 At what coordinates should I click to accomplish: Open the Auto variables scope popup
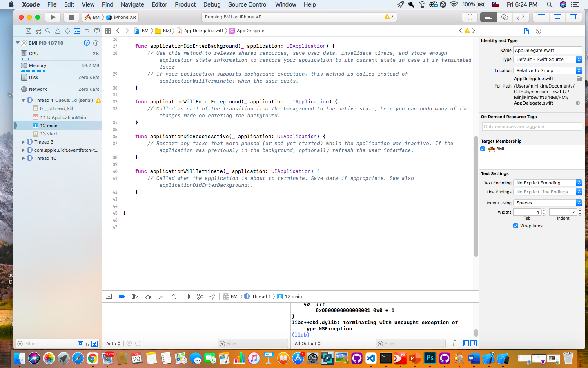(113, 343)
